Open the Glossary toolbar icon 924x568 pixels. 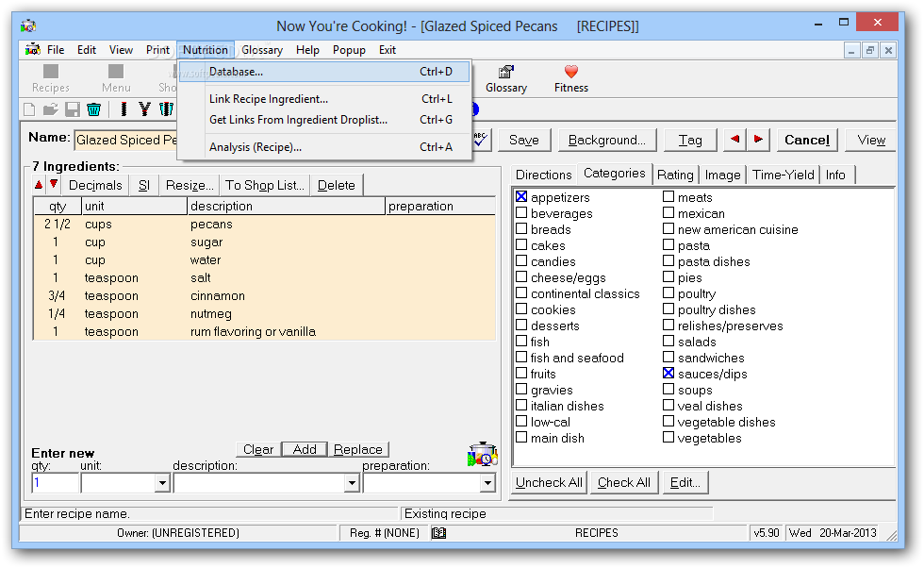506,78
